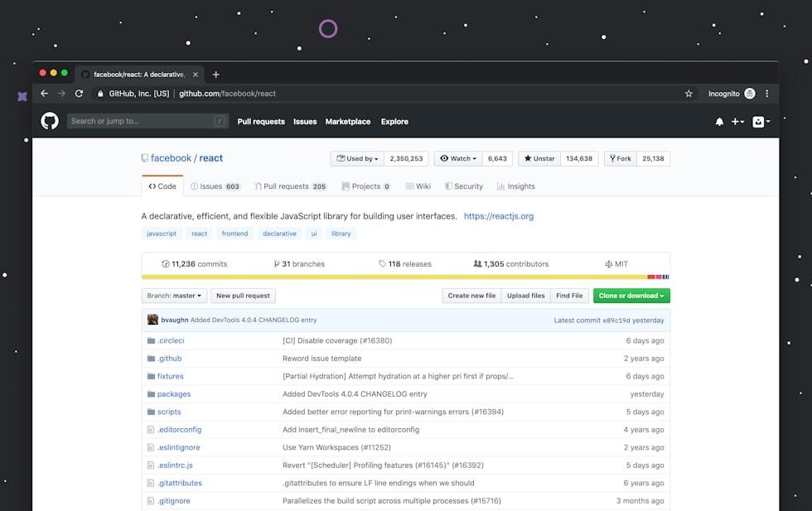Fork the repository

pyautogui.click(x=620, y=158)
